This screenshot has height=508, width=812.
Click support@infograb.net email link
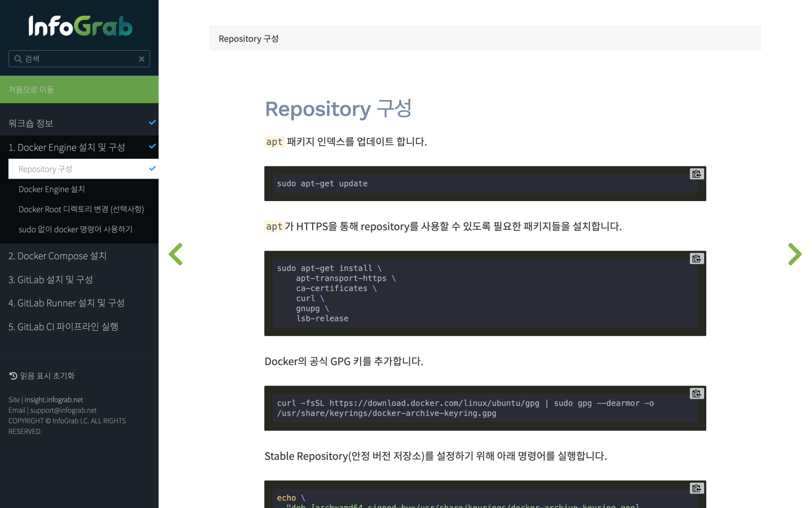63,410
